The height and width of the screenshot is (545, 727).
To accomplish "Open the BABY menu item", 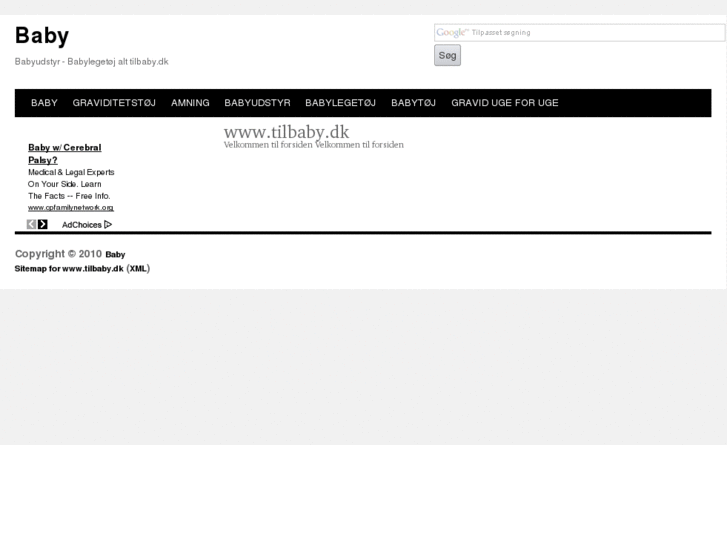I will (x=45, y=103).
